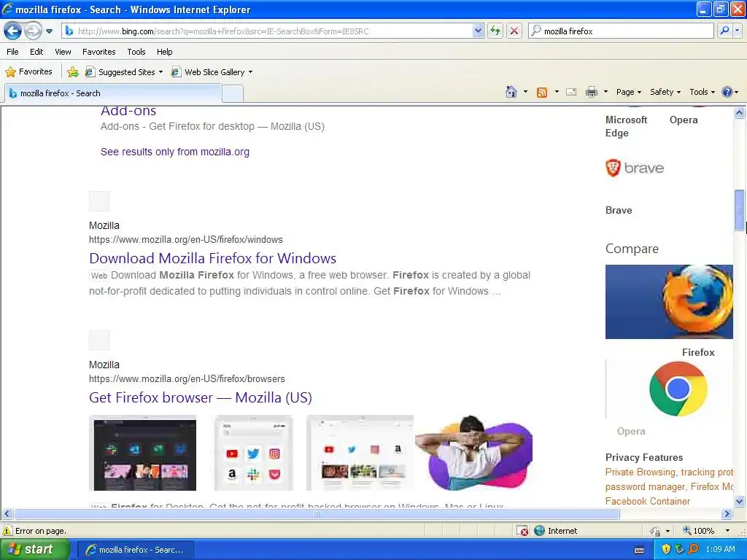
Task: Click the Home icon in command bar
Action: pyautogui.click(x=511, y=92)
